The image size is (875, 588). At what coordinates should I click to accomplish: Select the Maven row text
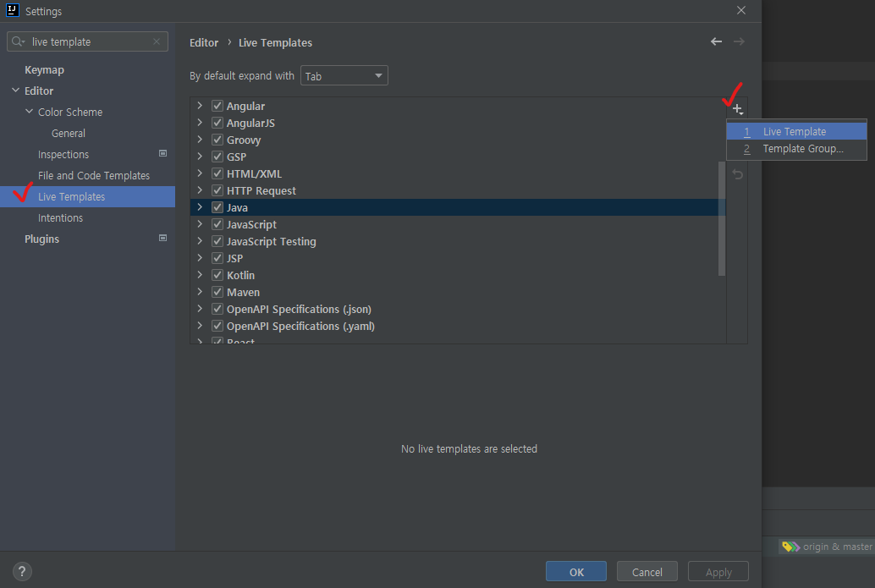pyautogui.click(x=243, y=293)
